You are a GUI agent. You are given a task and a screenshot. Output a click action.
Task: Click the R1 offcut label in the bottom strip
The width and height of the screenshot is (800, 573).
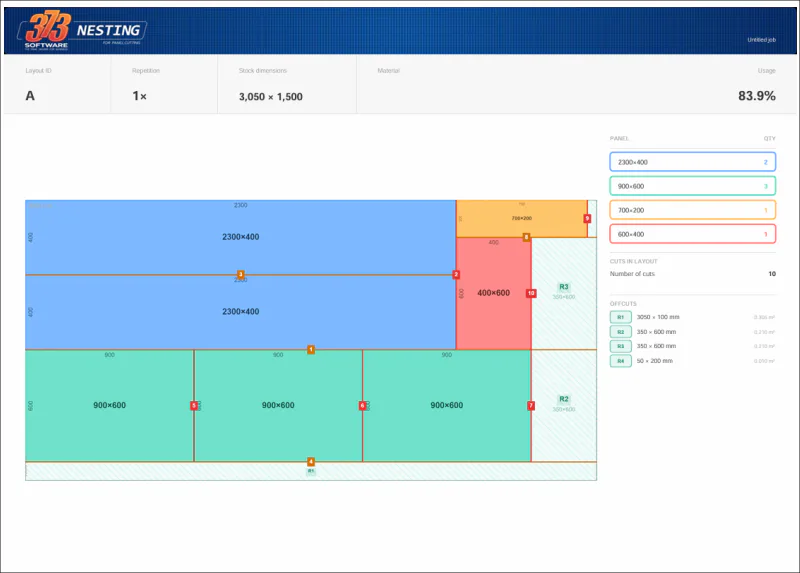click(311, 471)
